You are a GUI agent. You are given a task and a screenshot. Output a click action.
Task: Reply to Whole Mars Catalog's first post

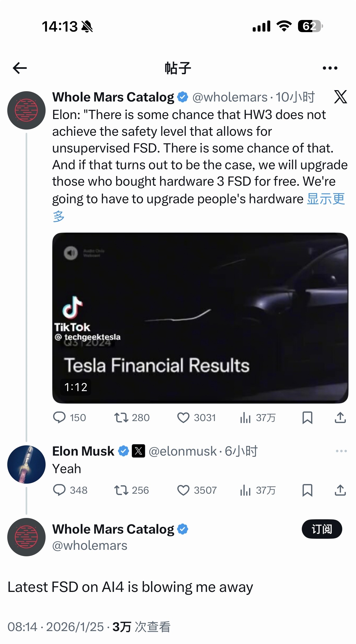point(59,418)
